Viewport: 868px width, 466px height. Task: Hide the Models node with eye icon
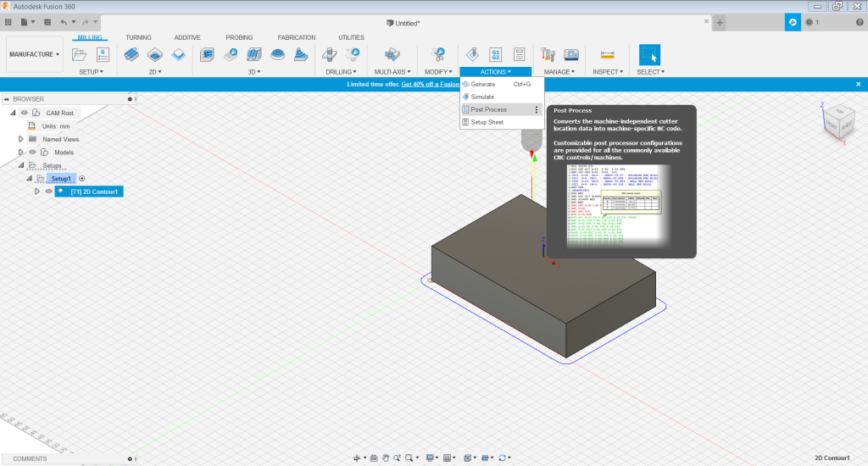pyautogui.click(x=32, y=153)
